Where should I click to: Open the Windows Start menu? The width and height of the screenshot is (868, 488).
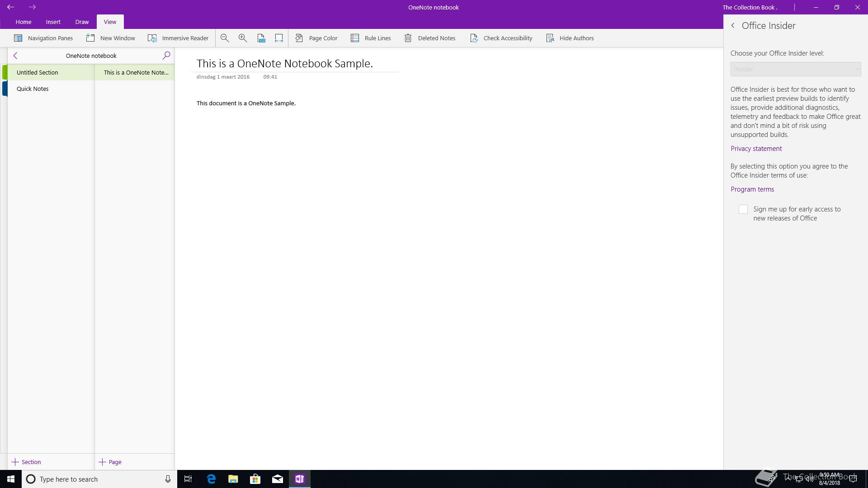pyautogui.click(x=11, y=479)
